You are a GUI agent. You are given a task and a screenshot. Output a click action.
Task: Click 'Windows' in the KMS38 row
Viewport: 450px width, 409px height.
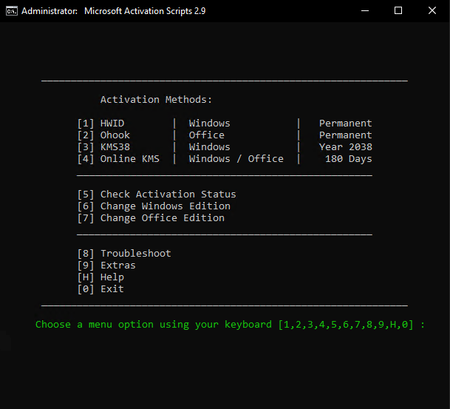(x=209, y=147)
